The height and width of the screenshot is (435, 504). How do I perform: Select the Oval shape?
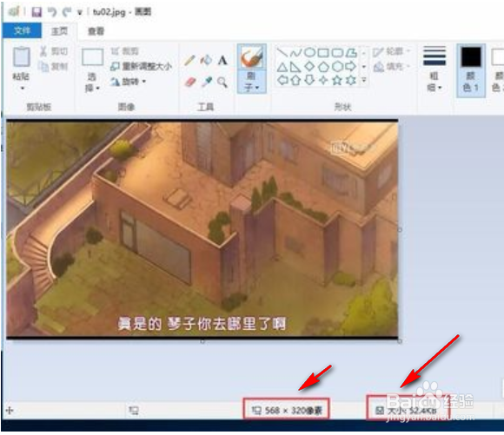pos(309,53)
